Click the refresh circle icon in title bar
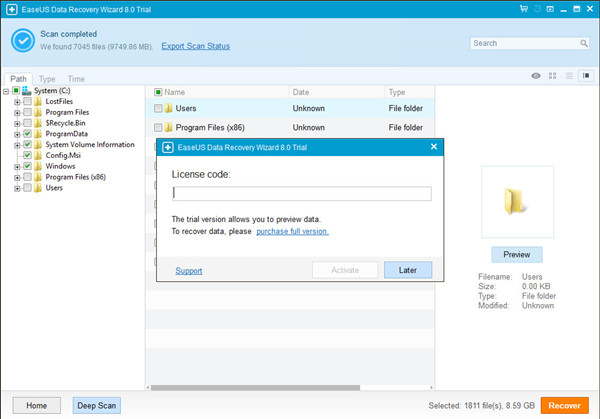 pyautogui.click(x=537, y=9)
